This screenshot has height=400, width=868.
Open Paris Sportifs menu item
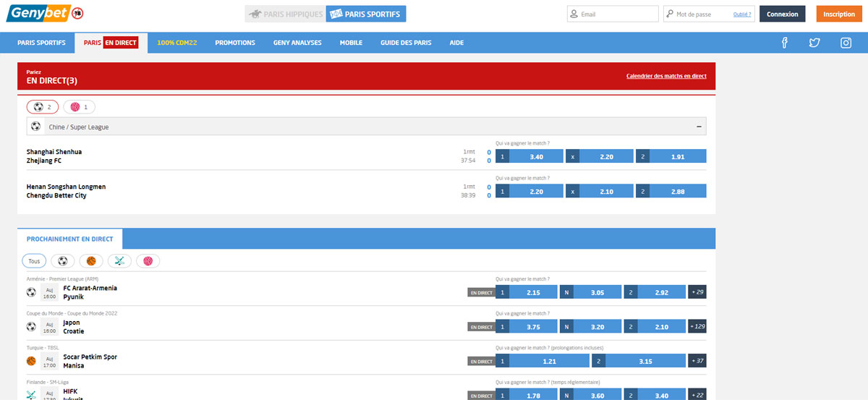(x=41, y=43)
